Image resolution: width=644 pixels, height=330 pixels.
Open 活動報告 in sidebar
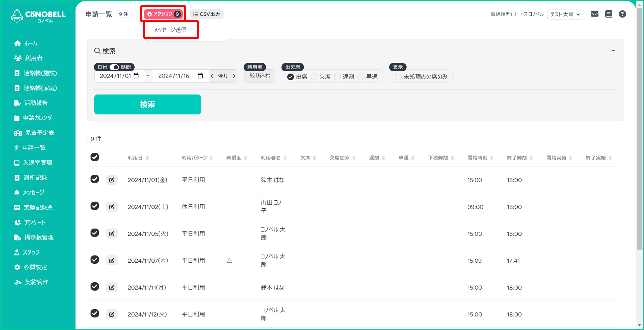coord(31,103)
